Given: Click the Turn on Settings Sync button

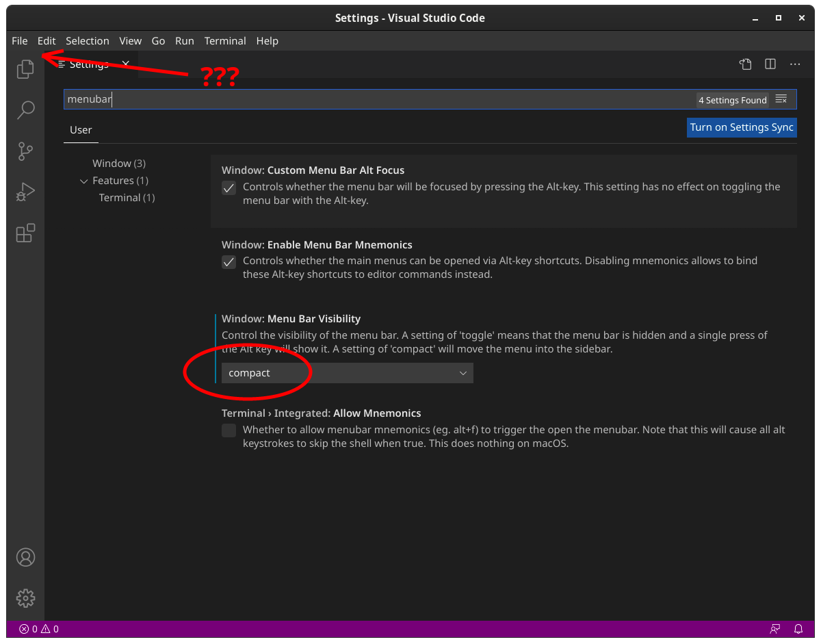Looking at the screenshot, I should (742, 127).
